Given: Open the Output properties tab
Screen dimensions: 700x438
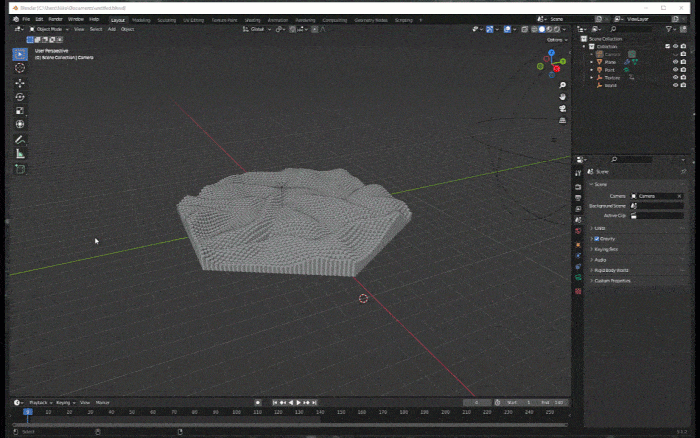Looking at the screenshot, I should click(x=578, y=198).
